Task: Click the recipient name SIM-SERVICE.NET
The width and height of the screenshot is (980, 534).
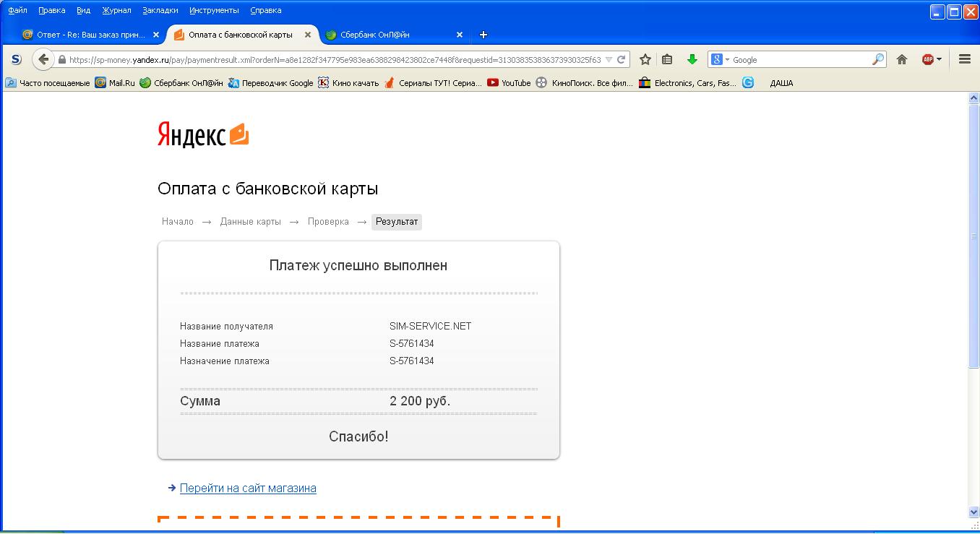Action: 431,326
